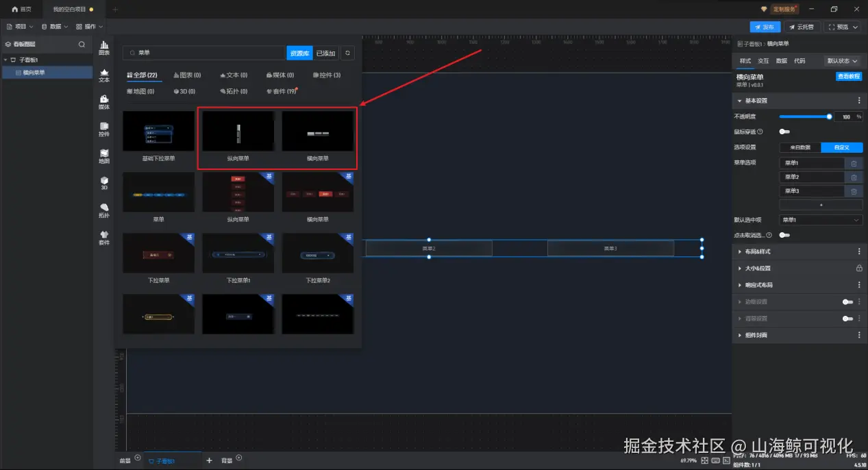Filter by 套件 (19) category

pos(281,91)
